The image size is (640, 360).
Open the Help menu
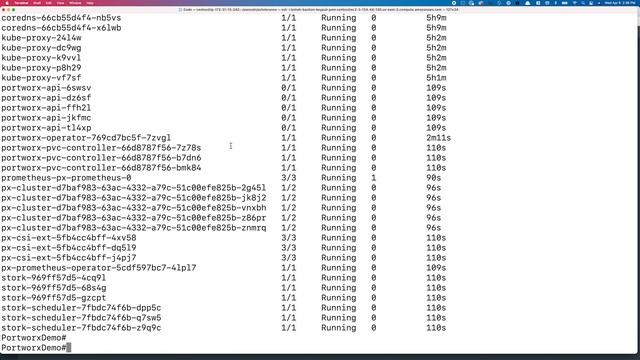click(90, 3)
